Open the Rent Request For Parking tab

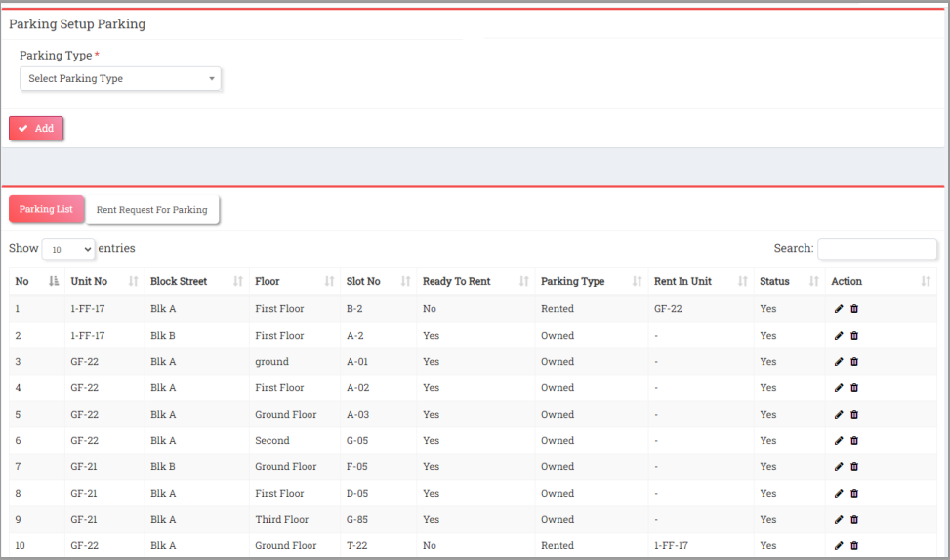pos(152,209)
